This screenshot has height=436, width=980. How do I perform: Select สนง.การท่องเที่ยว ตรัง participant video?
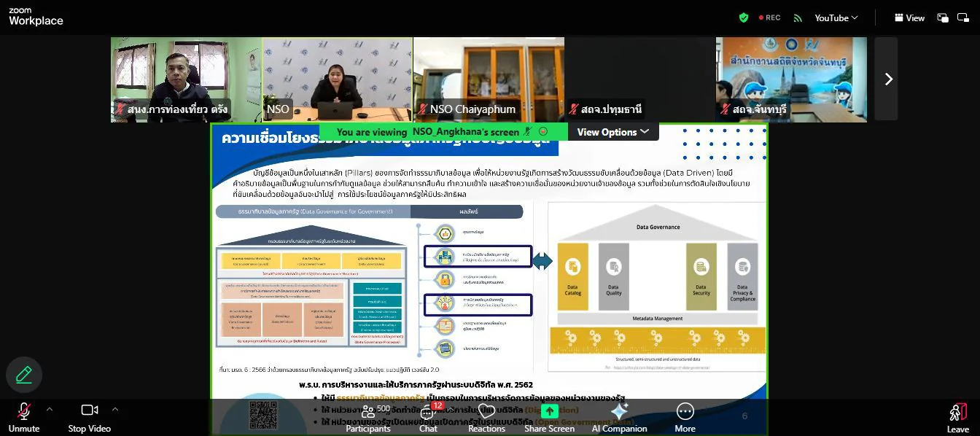point(186,79)
